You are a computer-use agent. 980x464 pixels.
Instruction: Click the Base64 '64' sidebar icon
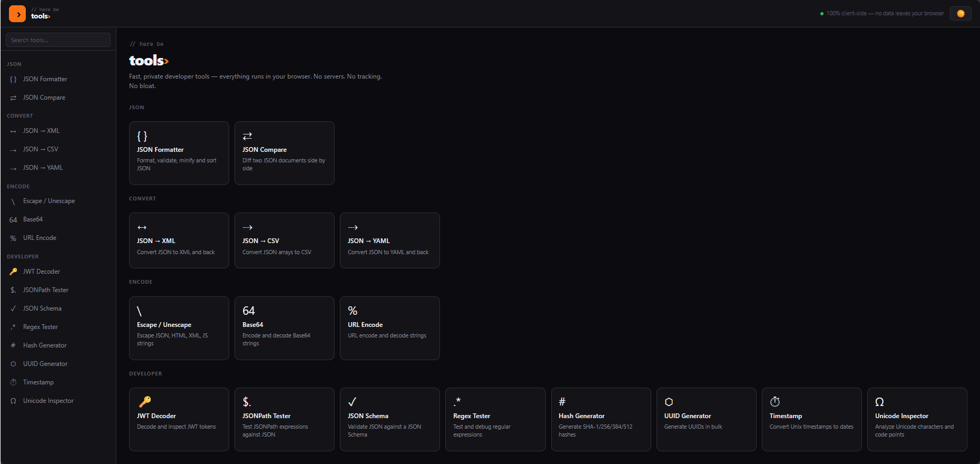[13, 220]
